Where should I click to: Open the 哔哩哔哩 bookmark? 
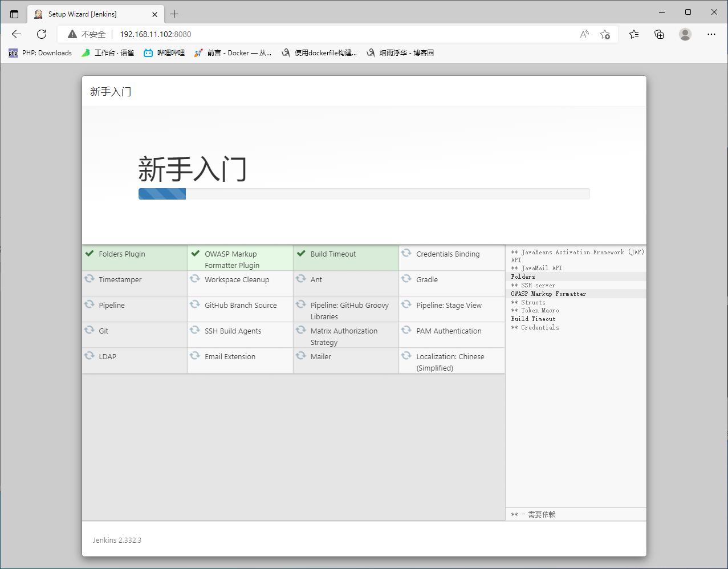pos(164,53)
